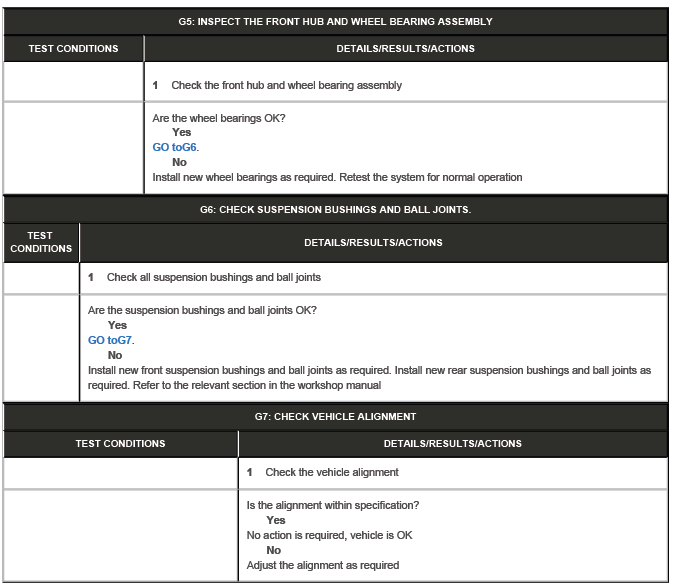The height and width of the screenshot is (585, 673).
Task: Click step 1 Check the vehicle alignment text
Action: (332, 472)
